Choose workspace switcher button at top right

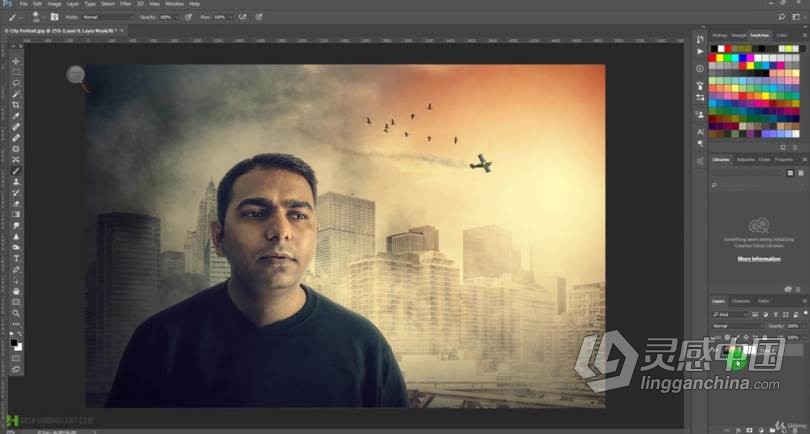point(796,17)
